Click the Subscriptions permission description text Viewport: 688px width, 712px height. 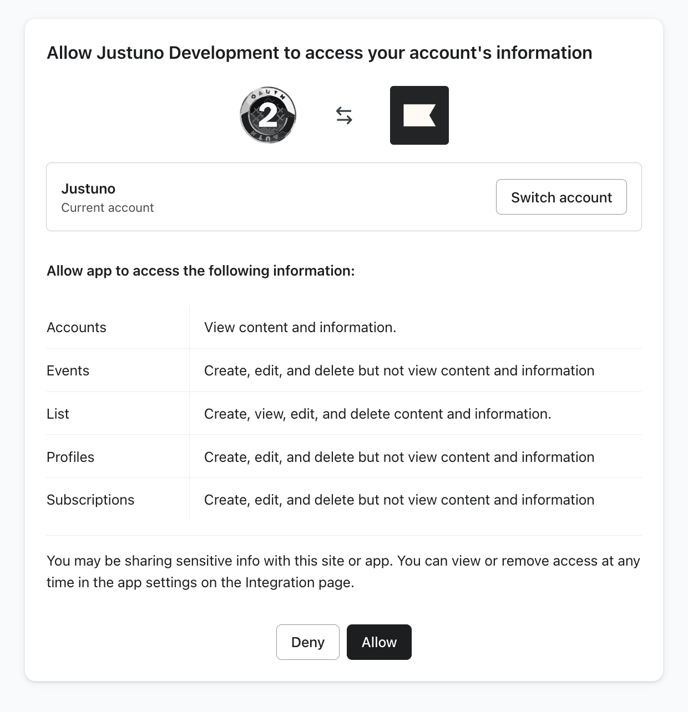pyautogui.click(x=399, y=500)
